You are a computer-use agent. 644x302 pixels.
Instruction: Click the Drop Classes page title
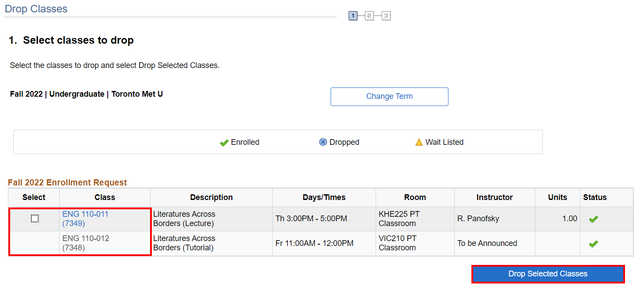(36, 9)
